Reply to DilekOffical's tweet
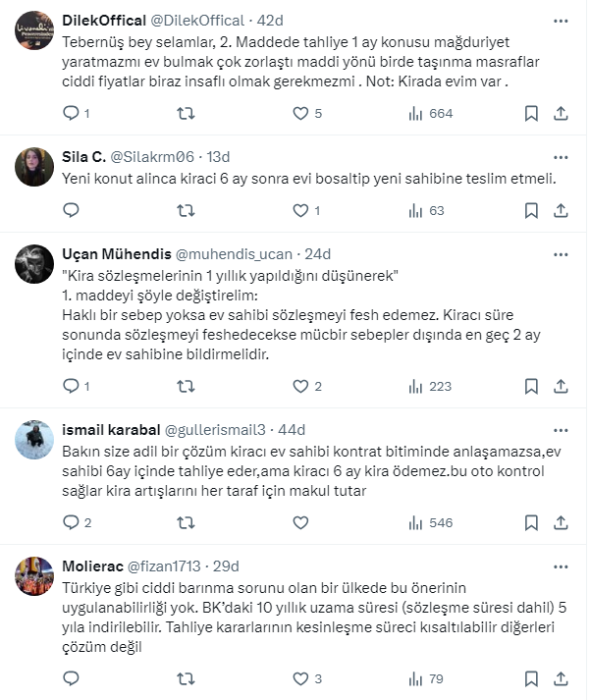The image size is (590, 700). [x=71, y=114]
